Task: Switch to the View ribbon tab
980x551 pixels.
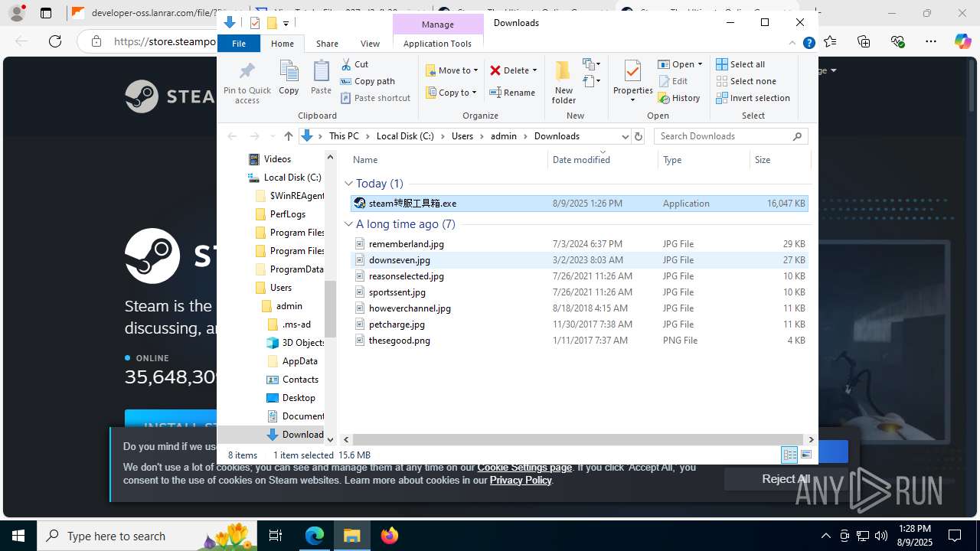Action: tap(370, 44)
